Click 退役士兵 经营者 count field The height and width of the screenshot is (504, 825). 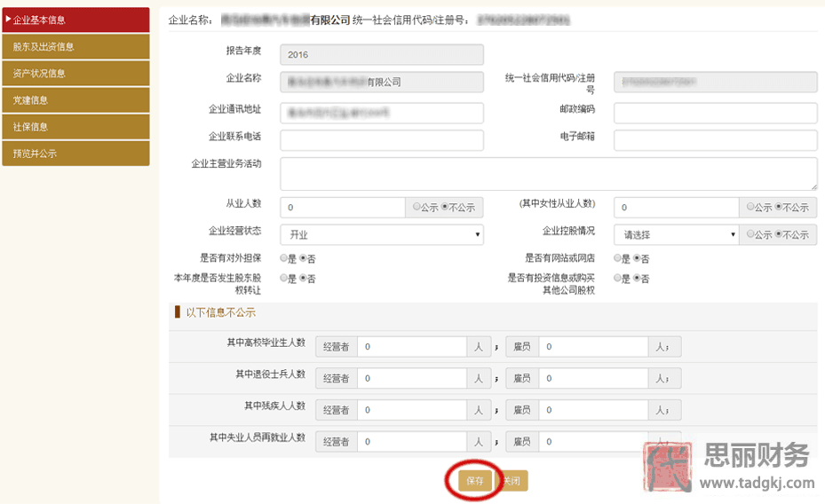pyautogui.click(x=412, y=378)
